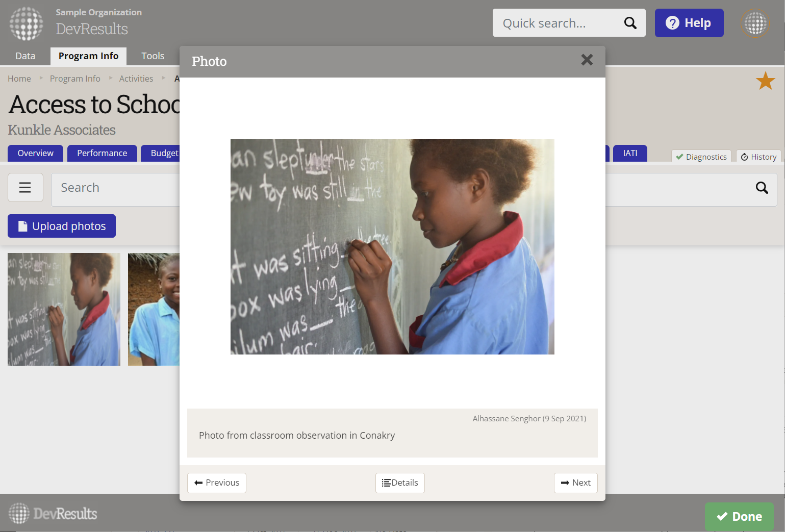
Task: Click the Quick search magnifier icon
Action: [630, 23]
